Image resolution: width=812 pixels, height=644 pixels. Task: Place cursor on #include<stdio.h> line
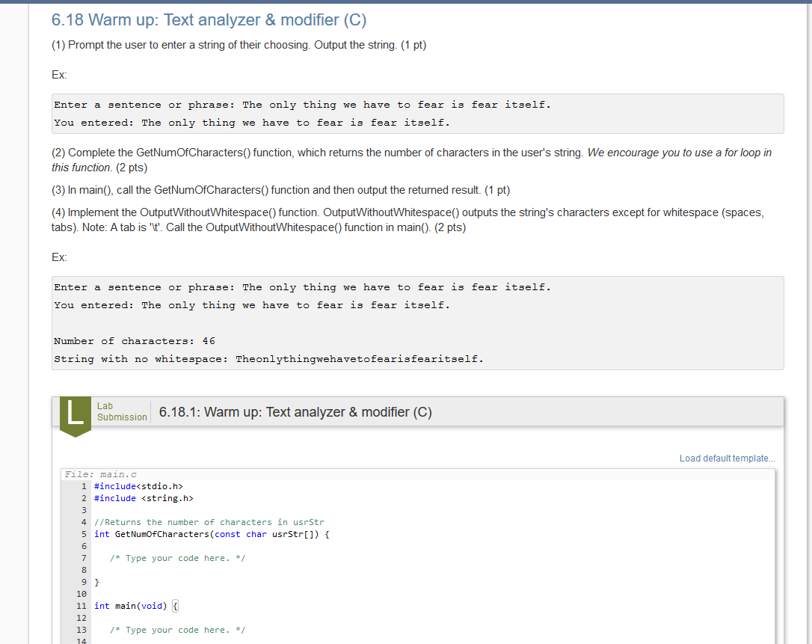[138, 486]
